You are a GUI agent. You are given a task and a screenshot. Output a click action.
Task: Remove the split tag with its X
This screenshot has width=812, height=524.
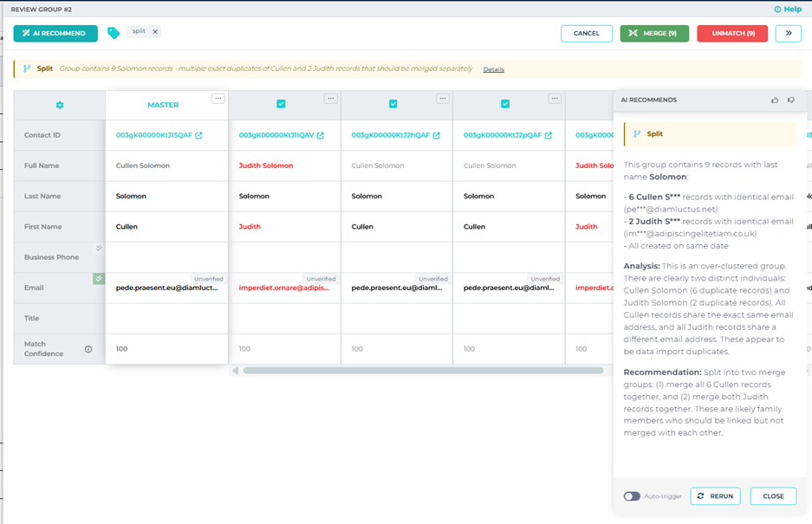155,33
